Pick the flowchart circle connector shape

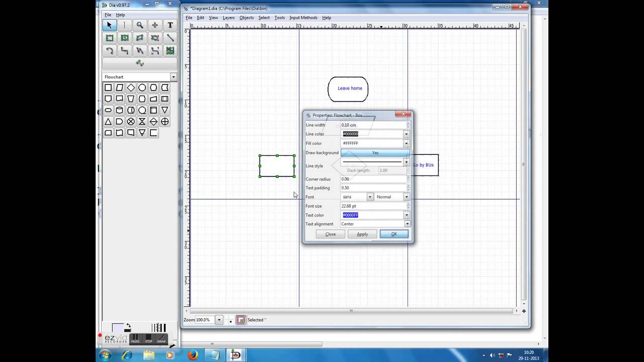[142, 87]
